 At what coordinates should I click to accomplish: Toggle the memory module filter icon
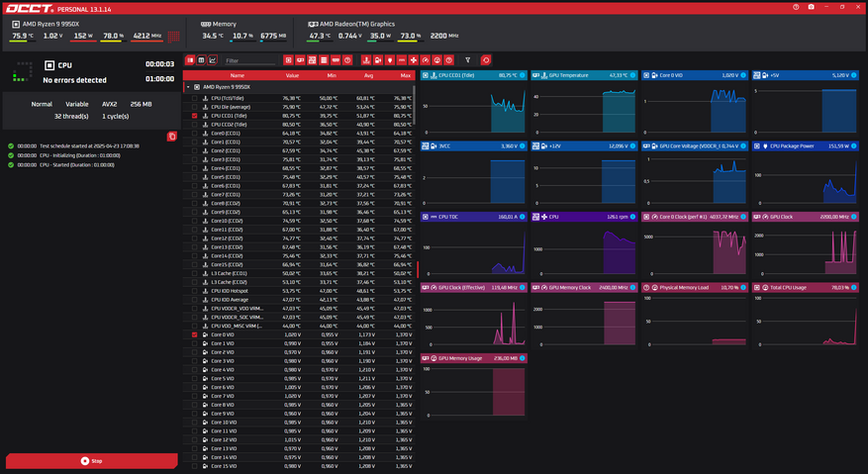point(336,59)
